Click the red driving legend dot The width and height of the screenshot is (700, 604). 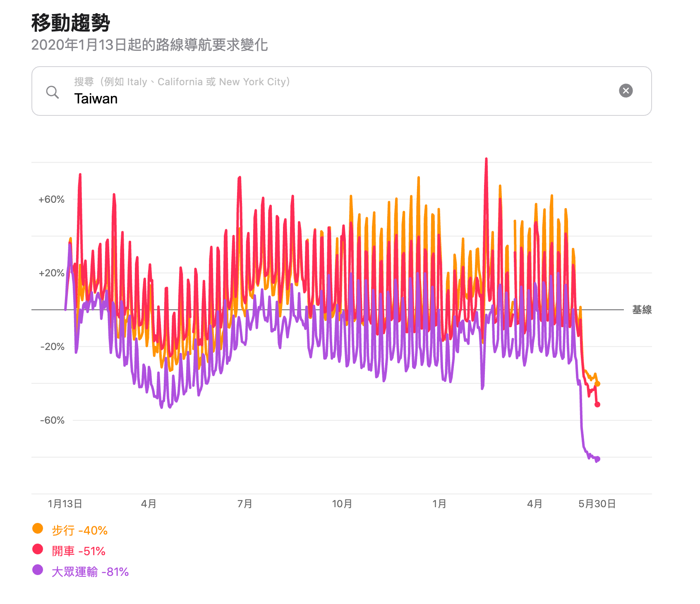point(38,549)
